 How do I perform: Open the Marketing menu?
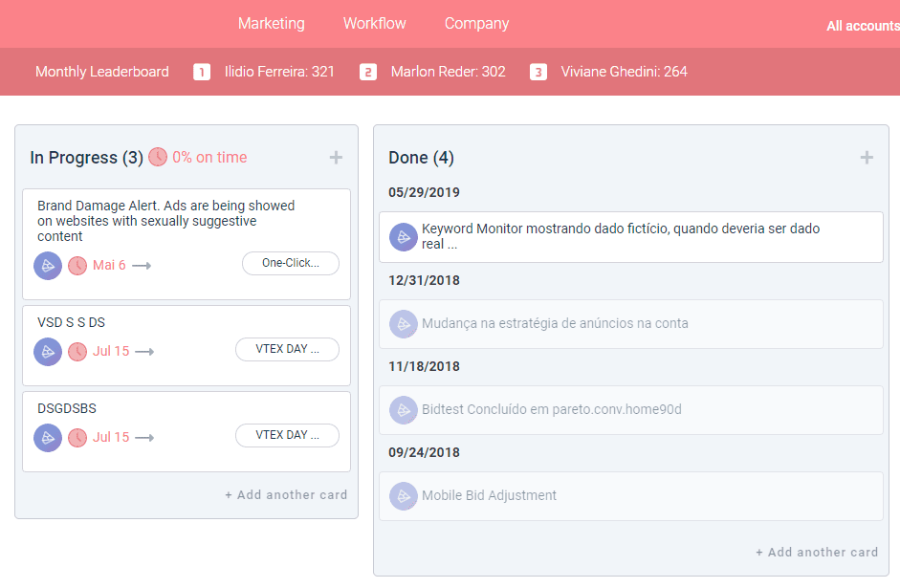[x=272, y=24]
